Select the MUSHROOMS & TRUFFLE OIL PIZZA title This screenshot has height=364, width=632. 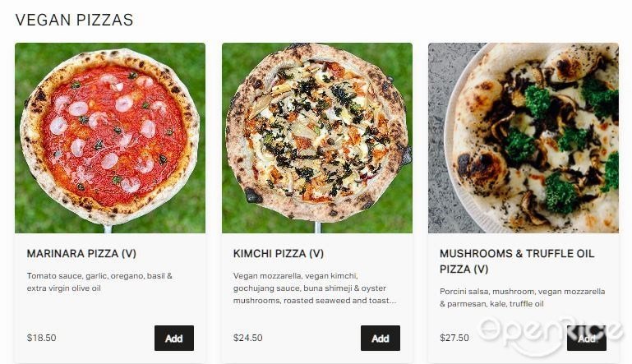517,261
